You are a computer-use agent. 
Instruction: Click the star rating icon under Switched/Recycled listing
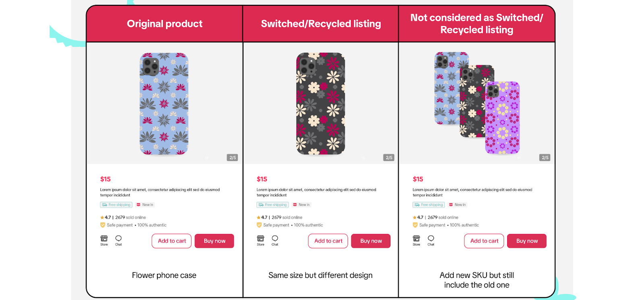(x=258, y=217)
